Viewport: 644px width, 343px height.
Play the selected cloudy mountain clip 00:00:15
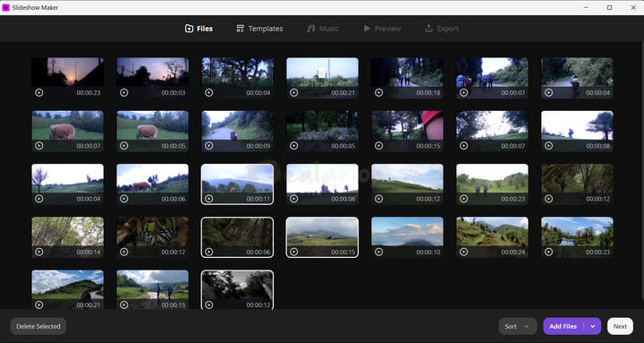294,252
